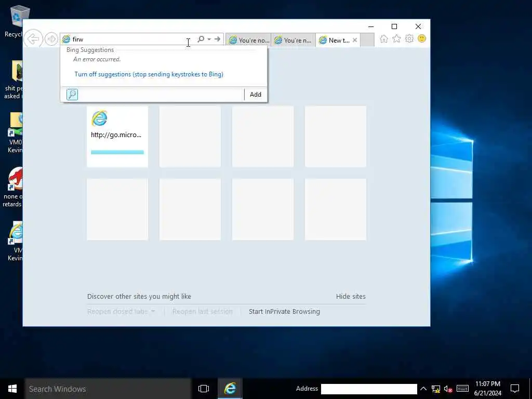Open the clock showing 11:07 PM

pos(487,389)
